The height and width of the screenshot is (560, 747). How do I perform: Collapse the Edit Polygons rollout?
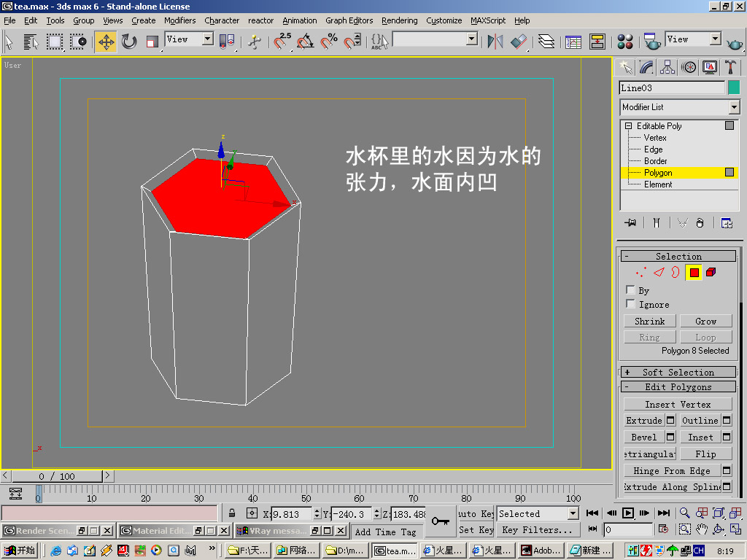[678, 386]
